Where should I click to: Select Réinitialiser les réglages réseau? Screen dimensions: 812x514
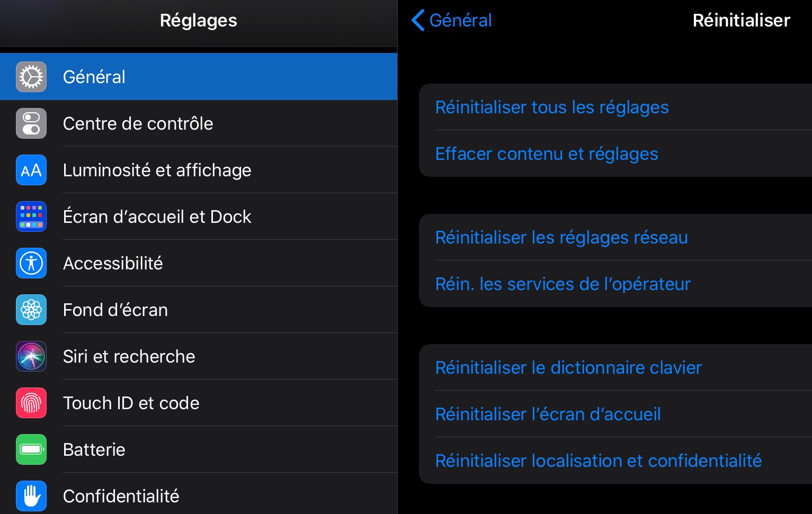pyautogui.click(x=561, y=237)
